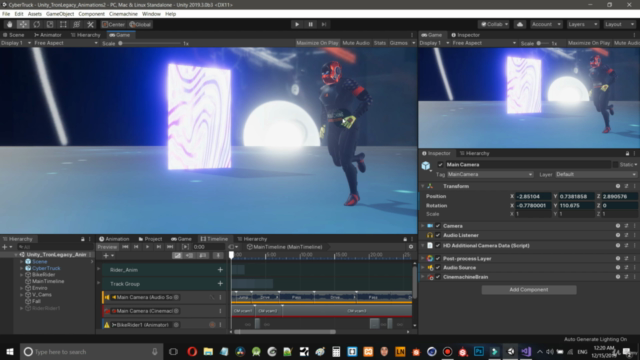
Task: Disable the Camera component checkbox
Action: 438,226
